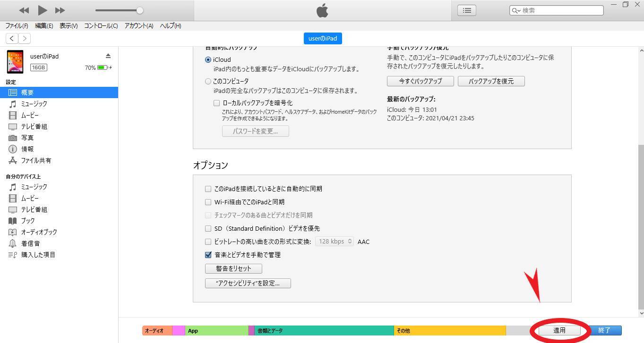Click the scrollbar up arrow
Screen dimensions: 644x343
pos(641,50)
